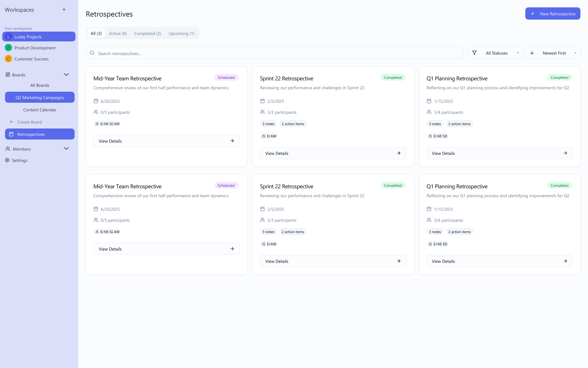Create a new workspace via plus icon

(64, 10)
